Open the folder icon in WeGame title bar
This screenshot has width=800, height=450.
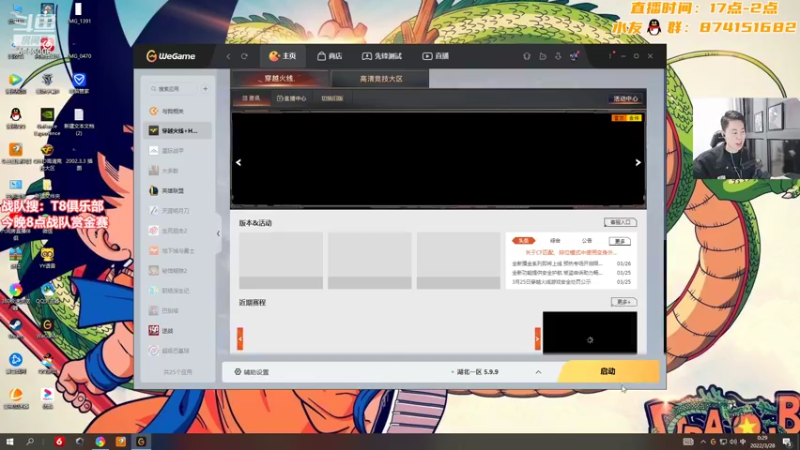point(543,56)
